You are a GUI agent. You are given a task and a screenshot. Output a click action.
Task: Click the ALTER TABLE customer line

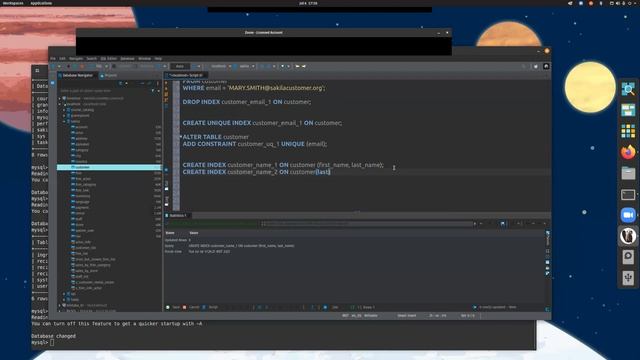tap(216, 137)
